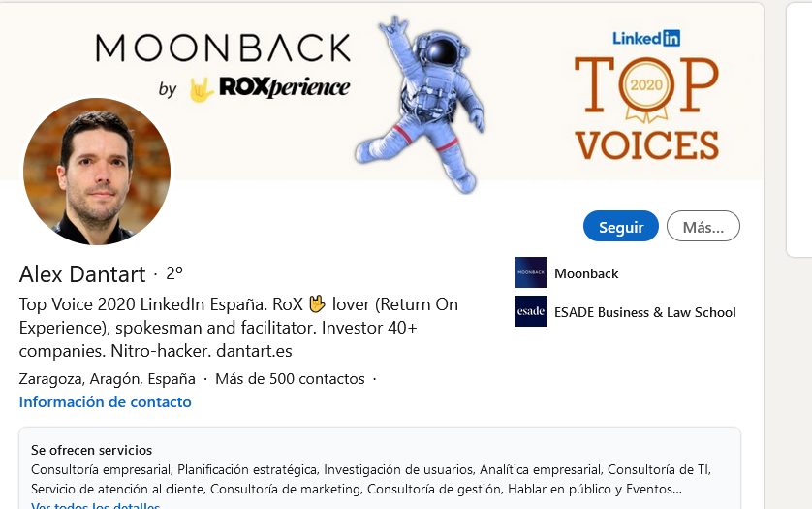Click the MOONBACK banner title
The image size is (812, 509).
(x=223, y=48)
